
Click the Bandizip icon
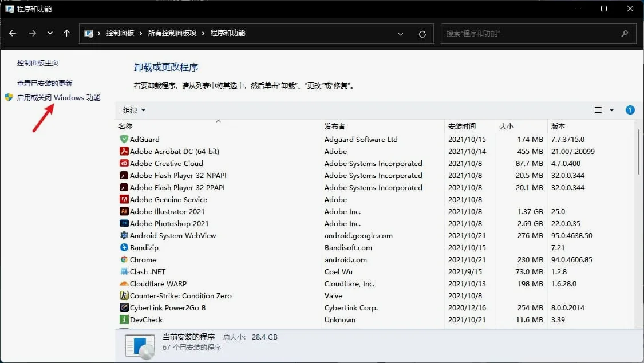pyautogui.click(x=124, y=247)
